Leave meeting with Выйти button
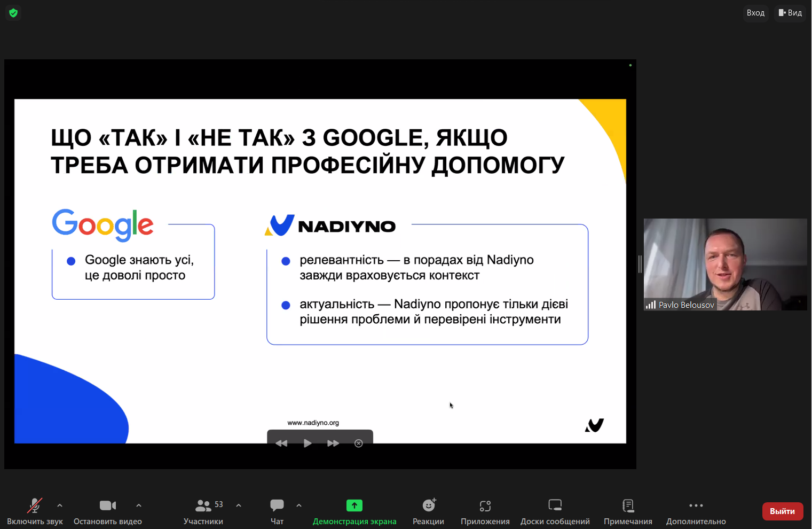Viewport: 812px width, 529px height. tap(783, 511)
